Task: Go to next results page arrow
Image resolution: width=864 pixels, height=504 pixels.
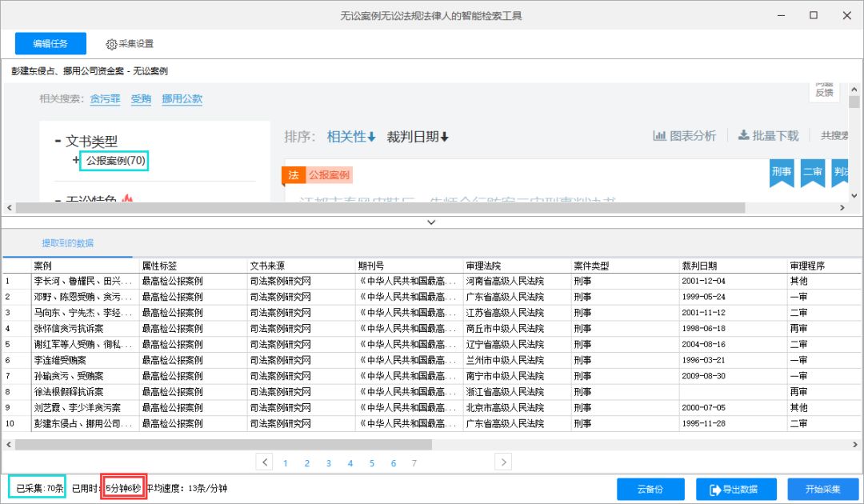Action: click(x=503, y=462)
